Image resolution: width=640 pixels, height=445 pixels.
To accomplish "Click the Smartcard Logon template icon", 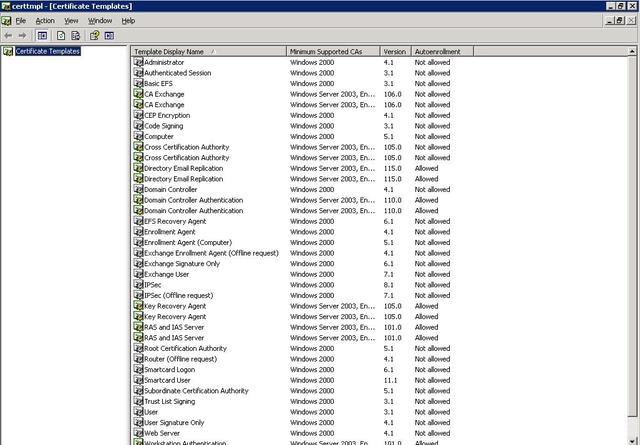I will tap(138, 369).
